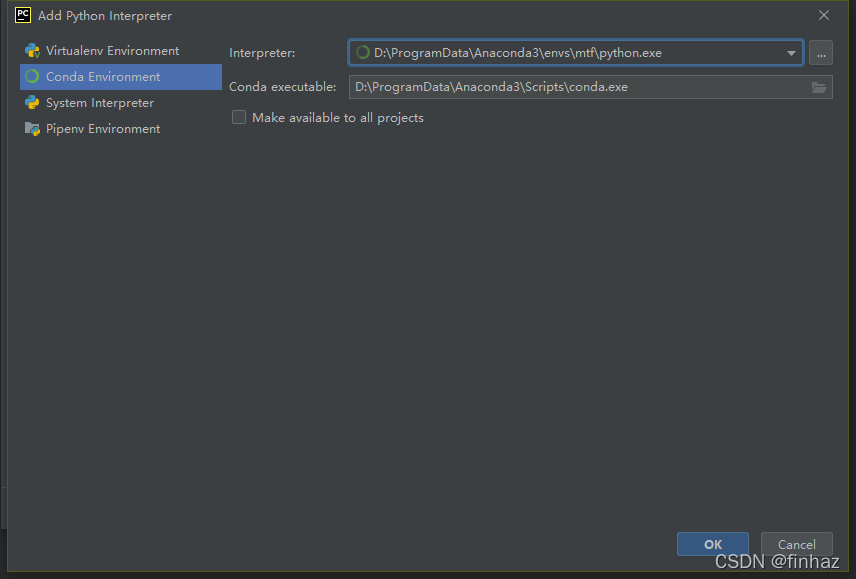856x579 pixels.
Task: Select Conda Environment option
Action: pos(121,77)
